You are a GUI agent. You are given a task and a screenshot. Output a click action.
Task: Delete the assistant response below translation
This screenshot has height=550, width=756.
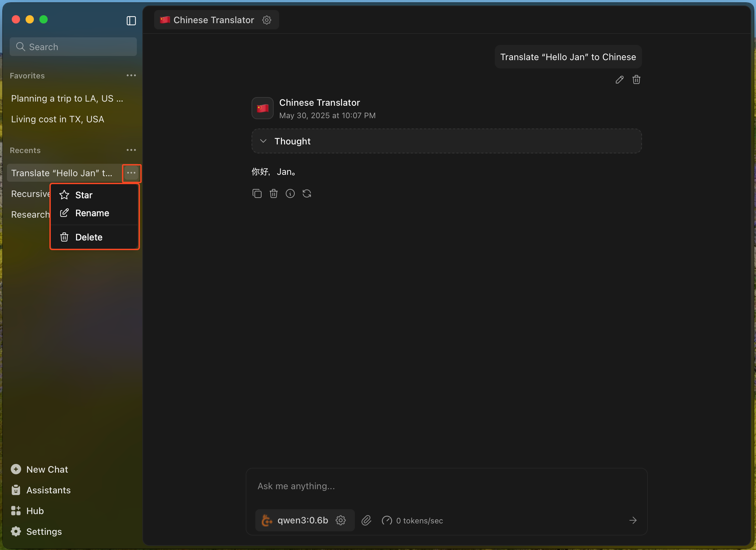(x=273, y=193)
